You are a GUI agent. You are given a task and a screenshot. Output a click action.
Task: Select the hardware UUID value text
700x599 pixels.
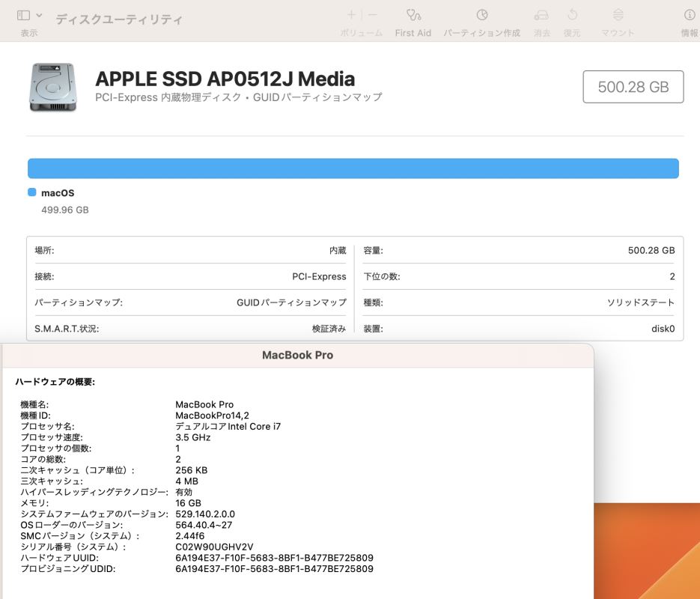[x=274, y=558]
